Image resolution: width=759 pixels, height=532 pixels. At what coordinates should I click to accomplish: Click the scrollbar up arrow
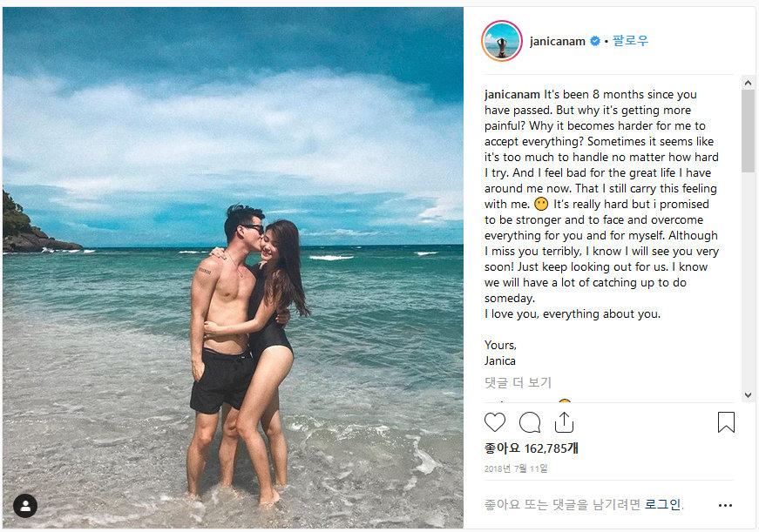tap(748, 82)
